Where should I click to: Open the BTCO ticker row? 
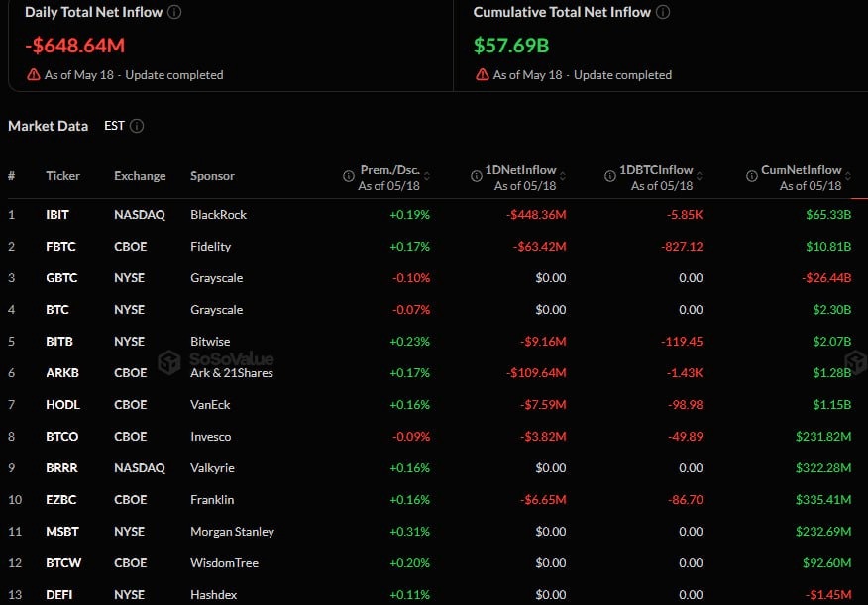tap(62, 437)
